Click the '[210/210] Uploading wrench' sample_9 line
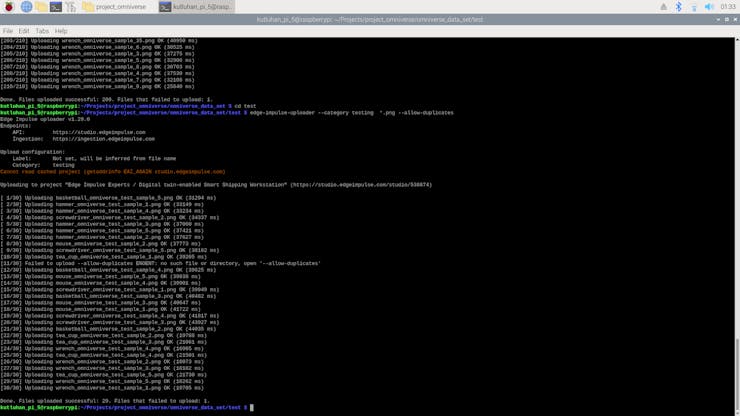Viewport: 740px width, 416px height. point(97,87)
